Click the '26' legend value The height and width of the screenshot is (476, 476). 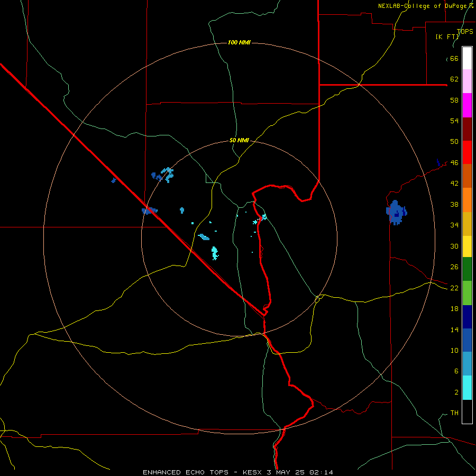pos(454,267)
